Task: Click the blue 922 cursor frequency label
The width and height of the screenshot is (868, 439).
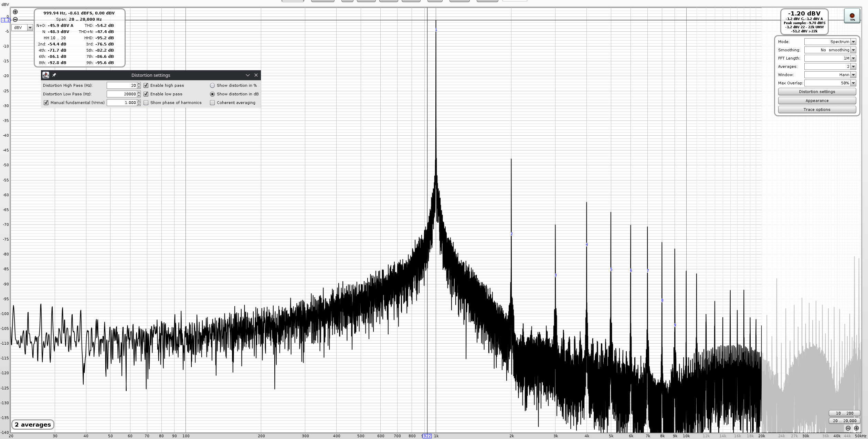Action: tap(426, 436)
